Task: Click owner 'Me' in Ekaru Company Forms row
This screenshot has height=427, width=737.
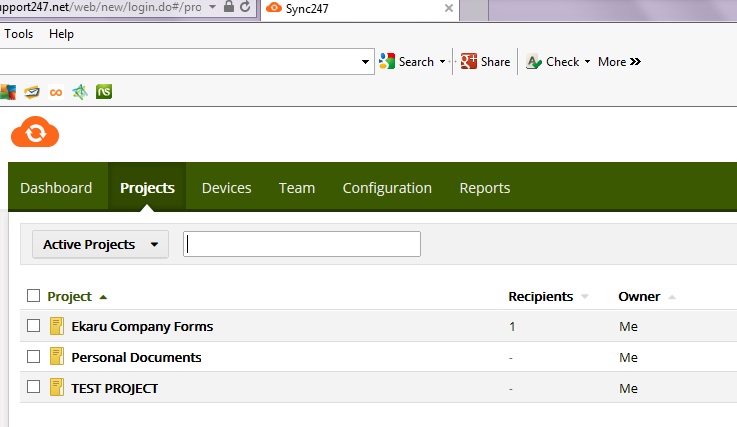Action: coord(628,326)
